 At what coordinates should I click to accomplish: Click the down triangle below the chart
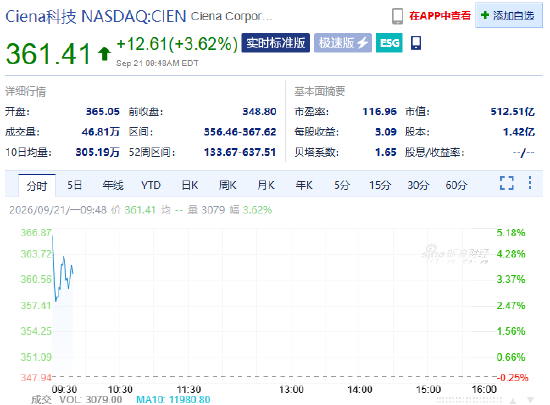[530, 400]
